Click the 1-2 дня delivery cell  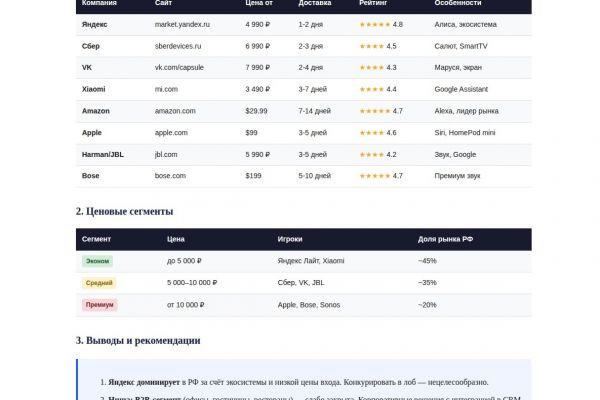310,24
